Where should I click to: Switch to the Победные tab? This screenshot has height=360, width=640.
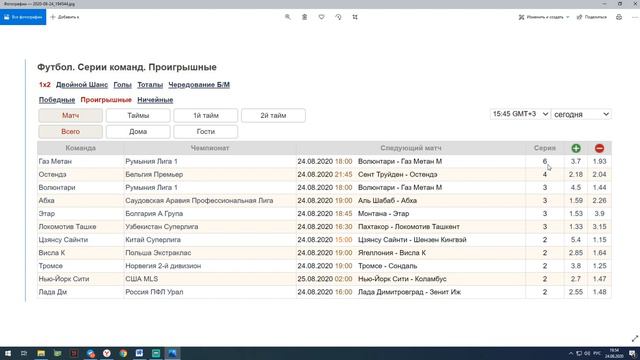click(x=57, y=100)
